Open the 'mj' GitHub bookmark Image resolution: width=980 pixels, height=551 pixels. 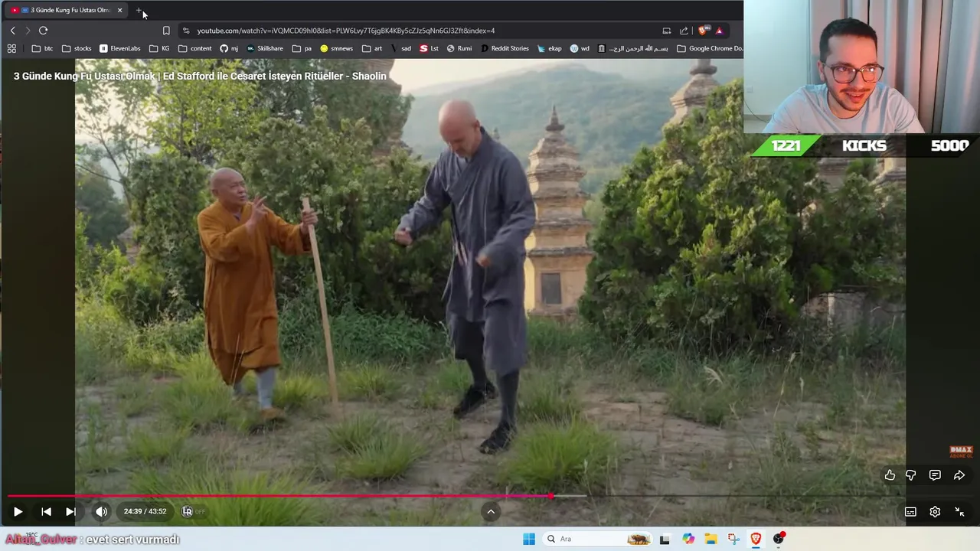tap(229, 48)
